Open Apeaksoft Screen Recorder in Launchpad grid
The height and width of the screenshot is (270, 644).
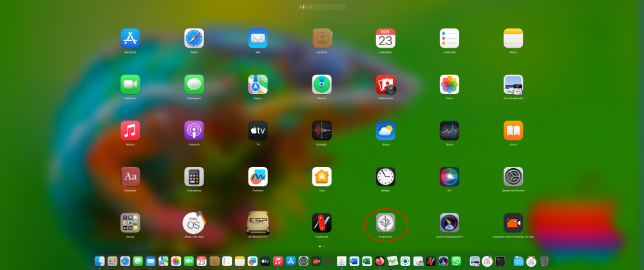513,223
